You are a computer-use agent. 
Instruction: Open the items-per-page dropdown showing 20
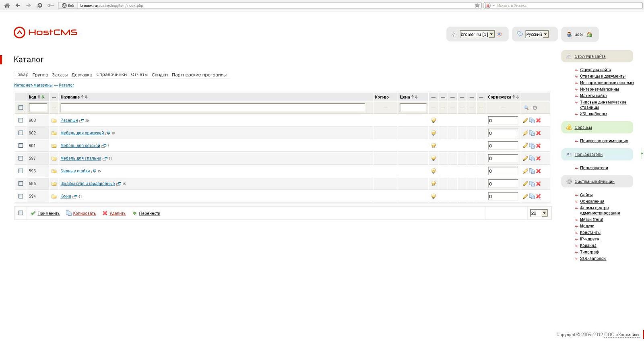[539, 213]
